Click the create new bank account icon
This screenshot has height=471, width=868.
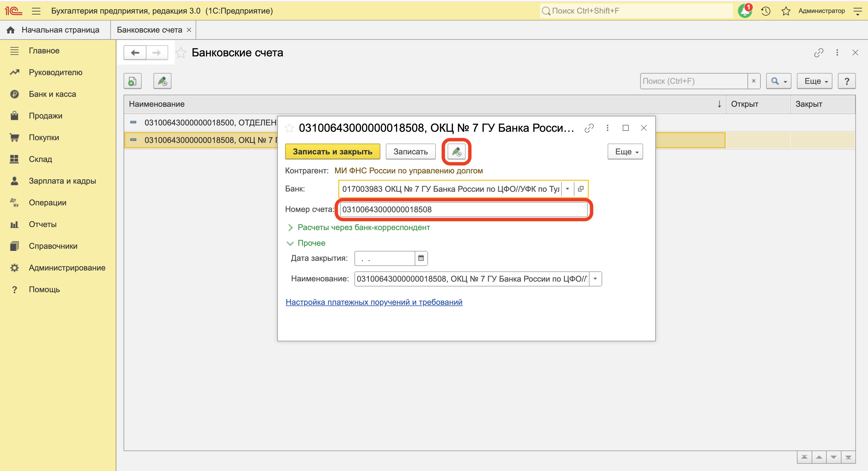point(132,81)
